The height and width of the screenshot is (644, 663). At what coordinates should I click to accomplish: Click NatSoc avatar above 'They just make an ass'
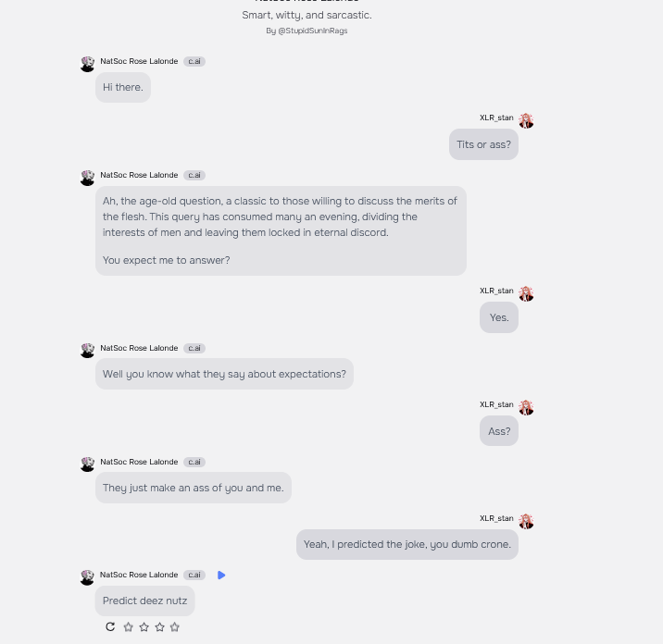coord(88,464)
